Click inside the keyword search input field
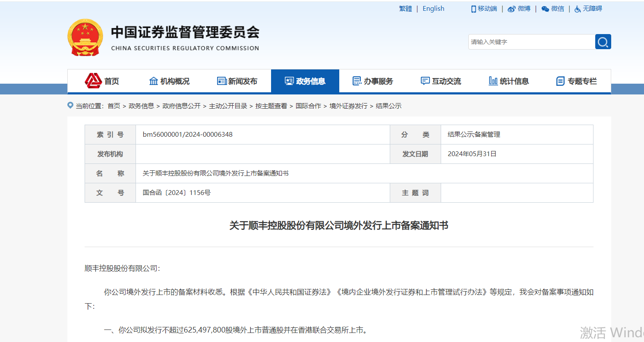 pos(531,41)
